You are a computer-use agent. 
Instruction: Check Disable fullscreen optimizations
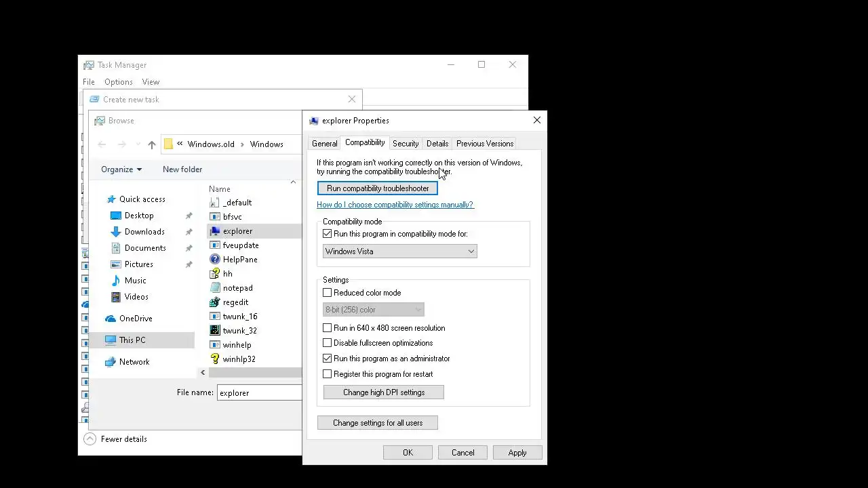(328, 343)
